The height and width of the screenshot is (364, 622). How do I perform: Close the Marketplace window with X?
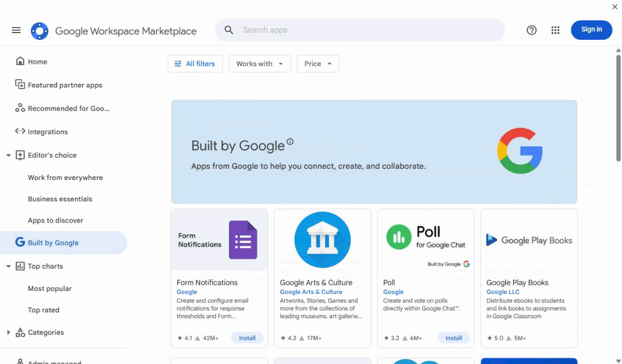[x=615, y=7]
